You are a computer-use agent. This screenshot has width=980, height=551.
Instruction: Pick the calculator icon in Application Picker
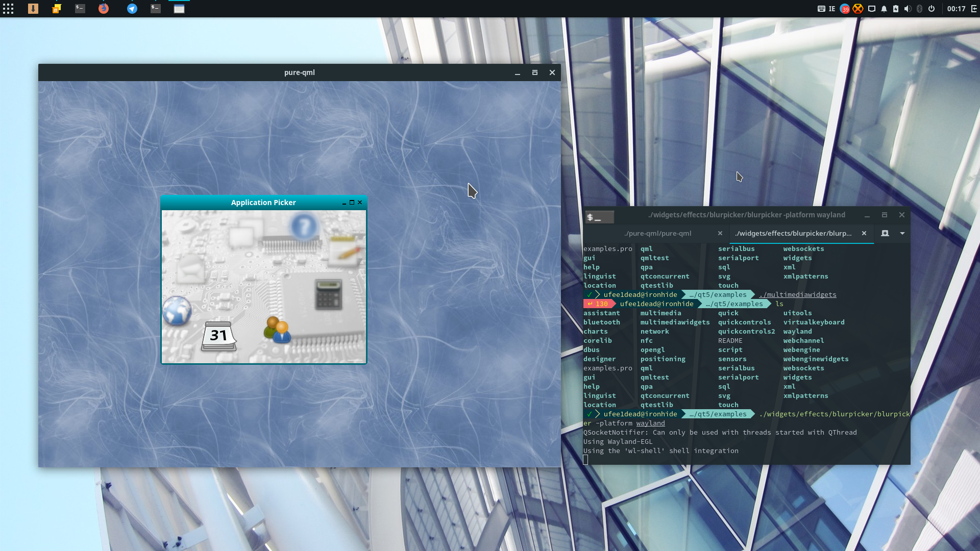(328, 294)
